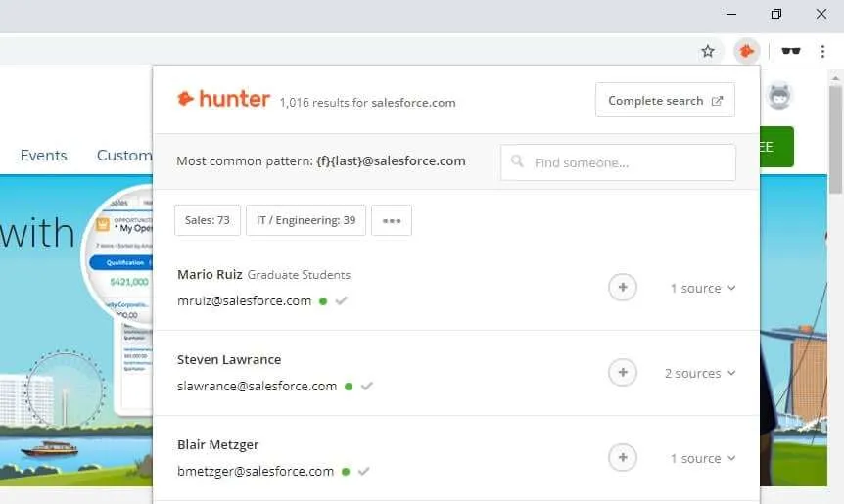Click the Complete search button
The width and height of the screenshot is (844, 504).
[x=665, y=100]
